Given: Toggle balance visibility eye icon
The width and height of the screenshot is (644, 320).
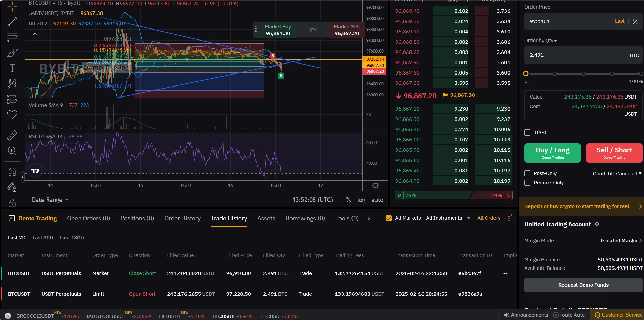Looking at the screenshot, I should [x=597, y=224].
